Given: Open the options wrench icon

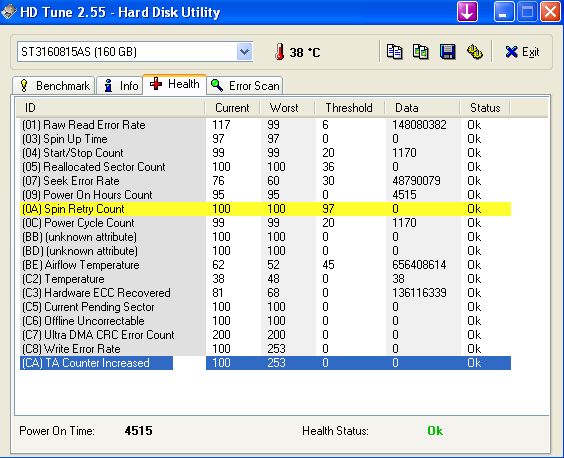Looking at the screenshot, I should pyautogui.click(x=474, y=52).
